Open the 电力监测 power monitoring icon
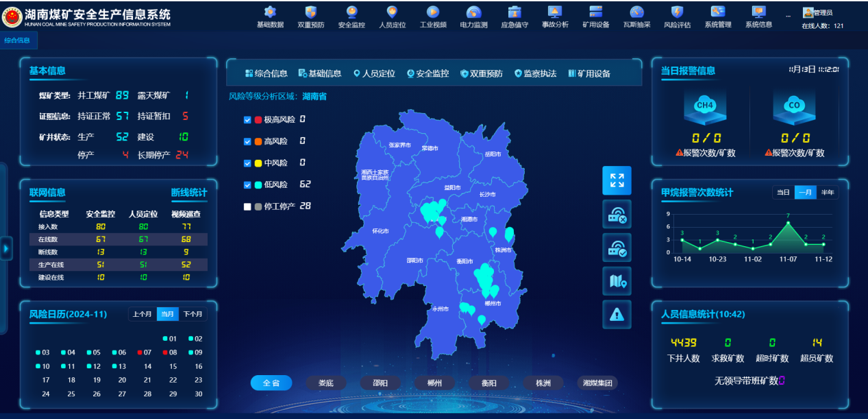The width and height of the screenshot is (868, 419). (x=473, y=16)
